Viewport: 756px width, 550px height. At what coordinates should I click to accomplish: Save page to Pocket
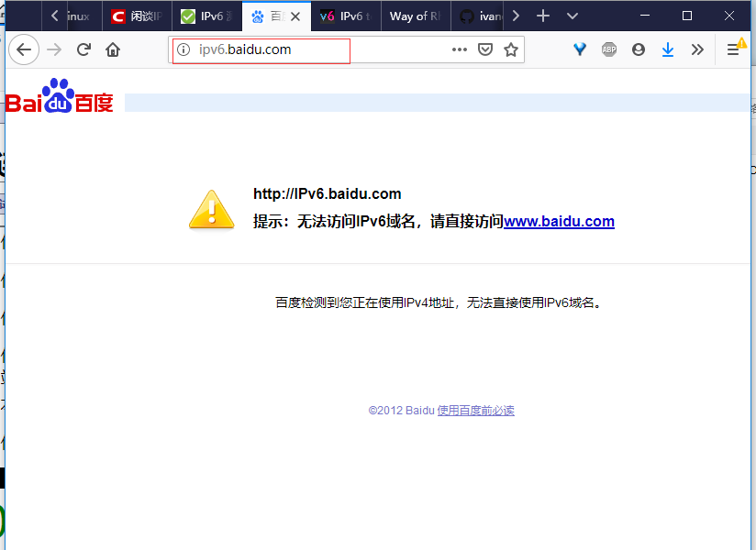coord(485,49)
